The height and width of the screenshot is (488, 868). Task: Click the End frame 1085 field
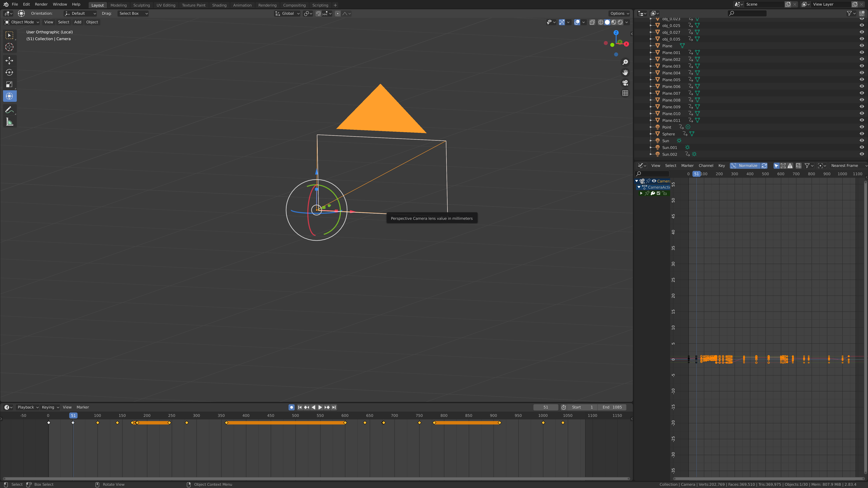pos(612,407)
